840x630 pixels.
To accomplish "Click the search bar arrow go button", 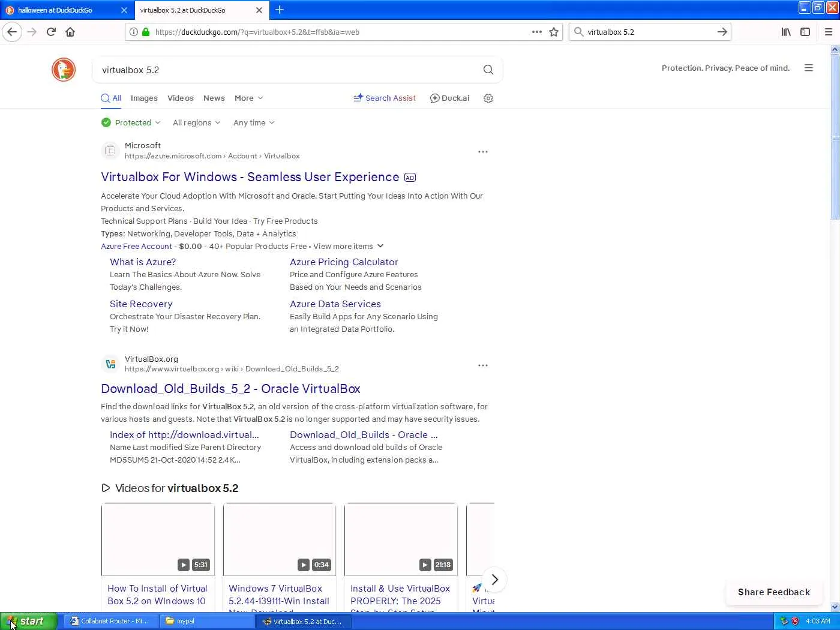I will point(722,32).
